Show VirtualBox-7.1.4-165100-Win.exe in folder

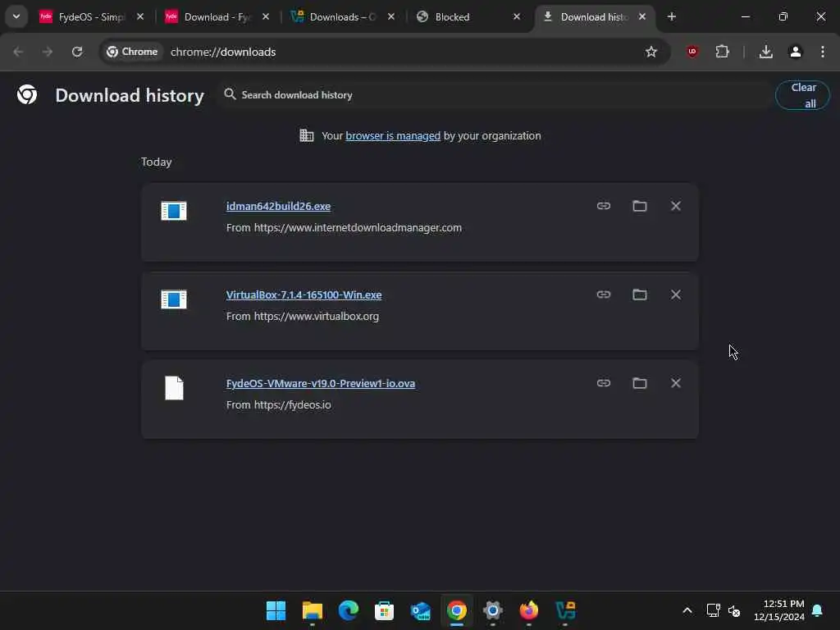639,294
